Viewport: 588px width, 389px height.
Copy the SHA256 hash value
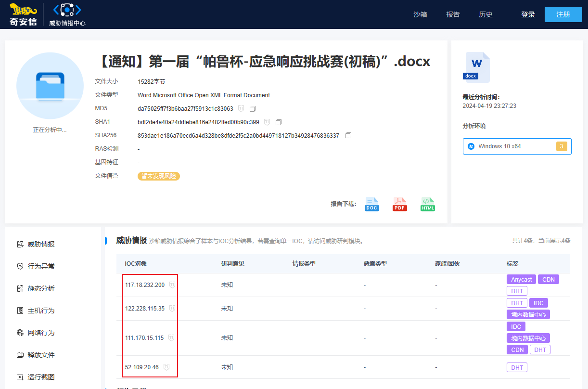tap(348, 136)
